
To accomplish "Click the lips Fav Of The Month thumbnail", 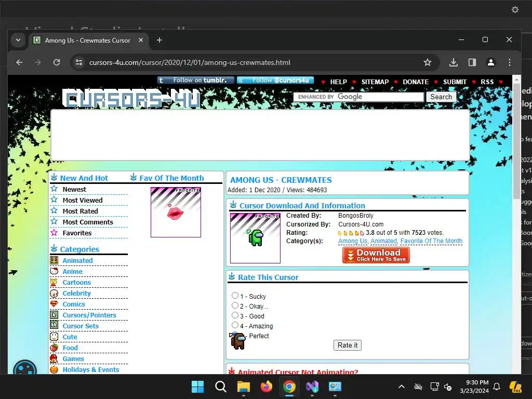I will [176, 212].
